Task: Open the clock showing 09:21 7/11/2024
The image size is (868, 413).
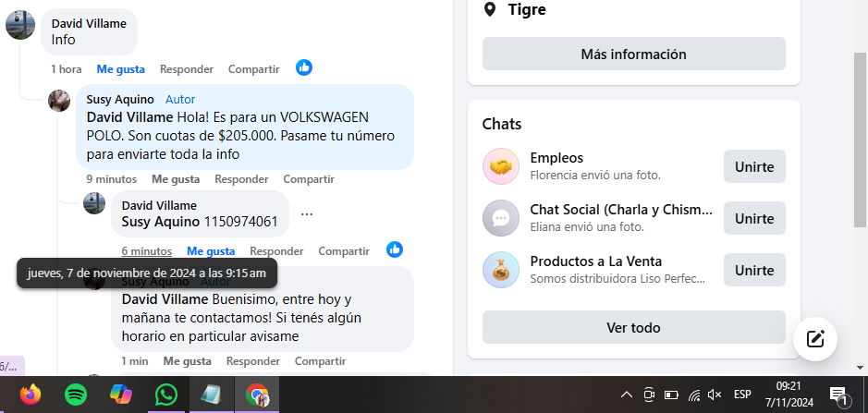Action: pos(789,393)
